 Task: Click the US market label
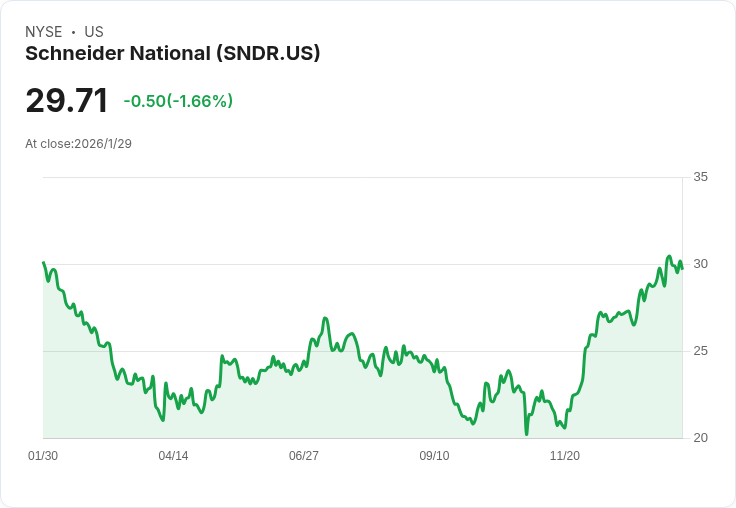94,32
